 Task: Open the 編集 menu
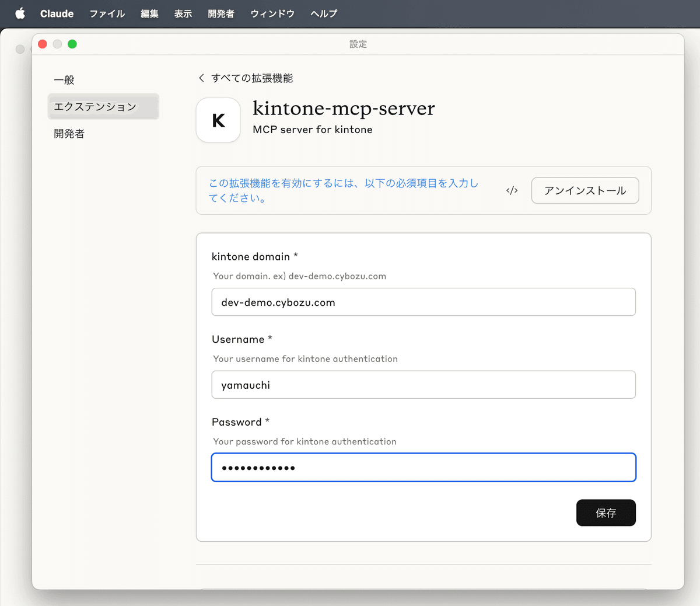tap(149, 13)
